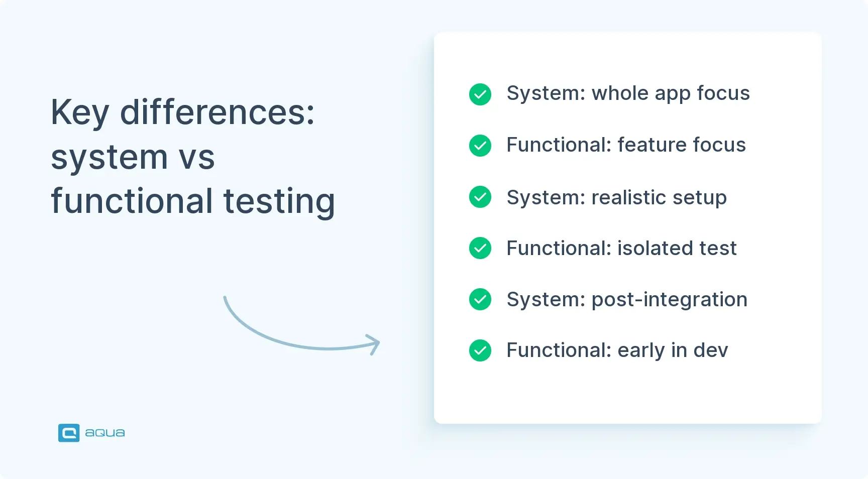Click the word "functional" in the large heading
The height and width of the screenshot is (479, 868).
pyautogui.click(x=132, y=201)
